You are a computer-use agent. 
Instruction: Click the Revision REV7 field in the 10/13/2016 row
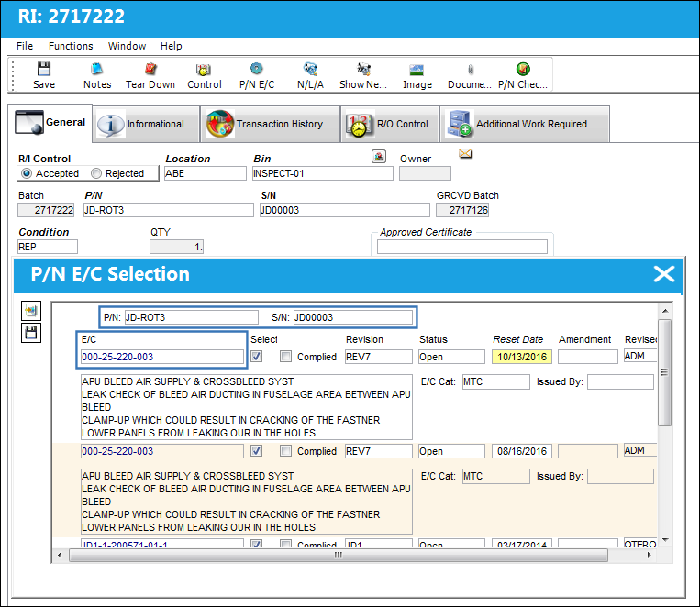click(379, 357)
